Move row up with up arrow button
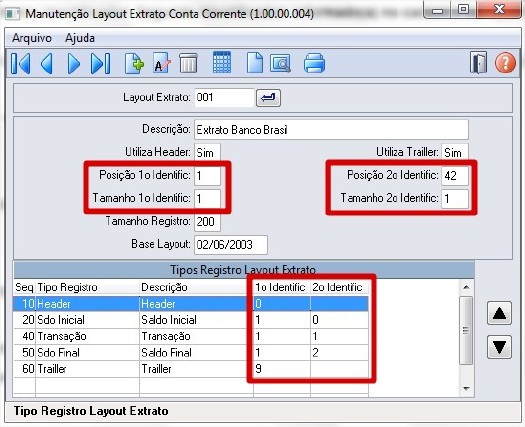The height and width of the screenshot is (427, 525). 499,313
